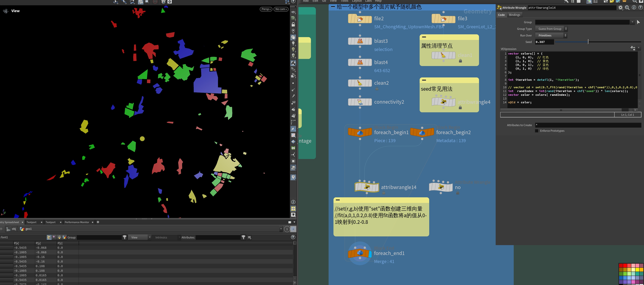The height and width of the screenshot is (285, 644).
Task: Enable the Enforce Prototypes checkbox
Action: tap(537, 131)
